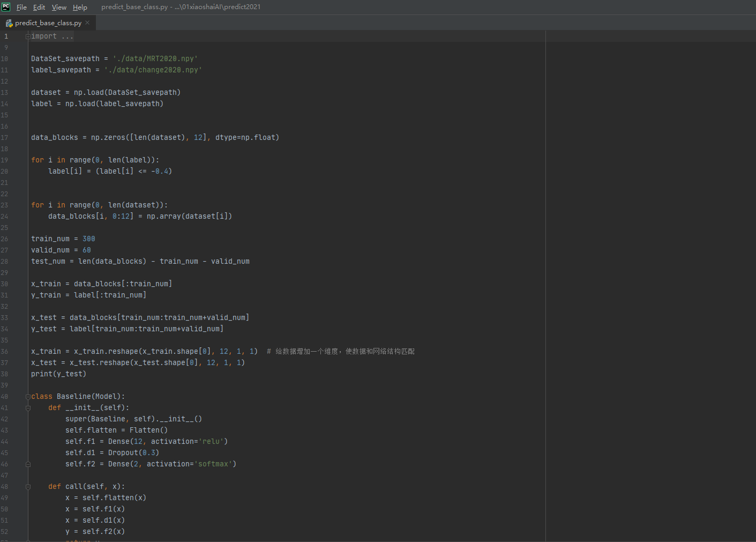Viewport: 756px width, 542px height.
Task: Click valid_num value 60
Action: tap(87, 250)
